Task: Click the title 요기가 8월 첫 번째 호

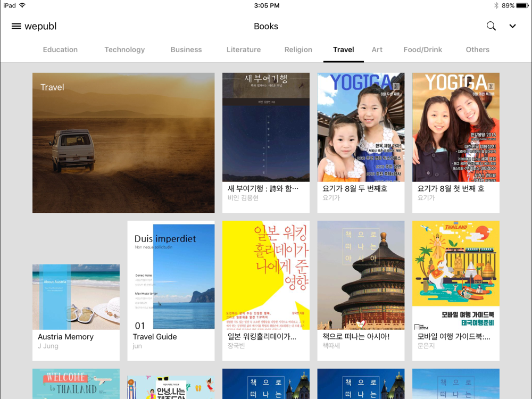Action: (451, 189)
